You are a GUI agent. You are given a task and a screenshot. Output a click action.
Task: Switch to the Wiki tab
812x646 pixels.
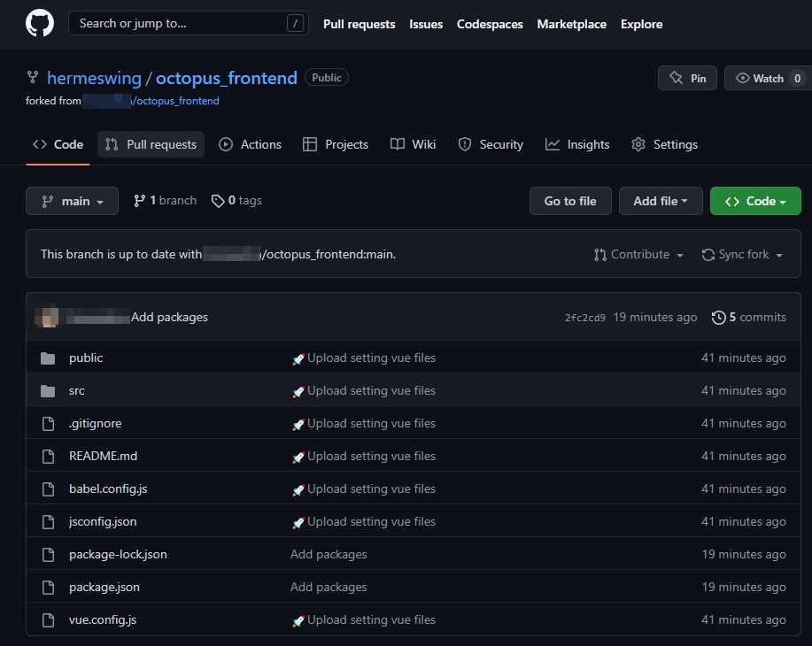coord(413,144)
